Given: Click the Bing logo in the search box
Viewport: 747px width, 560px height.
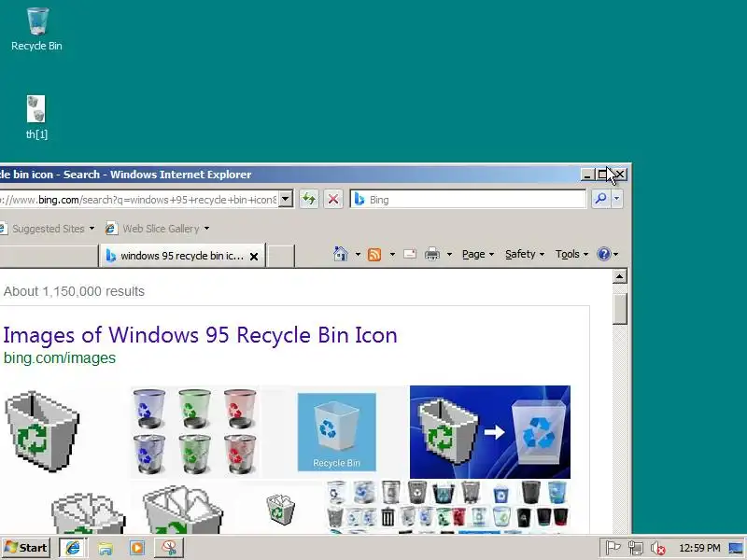Looking at the screenshot, I should [x=359, y=199].
